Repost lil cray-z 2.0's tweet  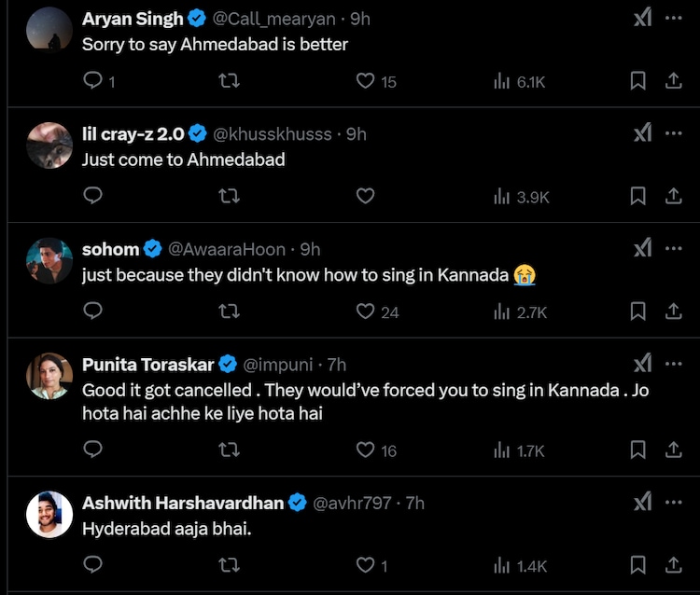pos(229,196)
